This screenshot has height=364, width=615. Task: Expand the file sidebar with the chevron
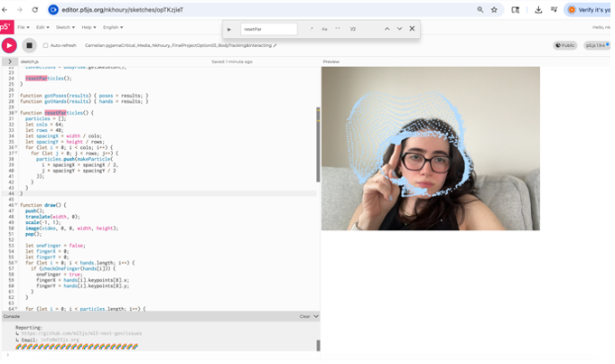click(x=10, y=61)
